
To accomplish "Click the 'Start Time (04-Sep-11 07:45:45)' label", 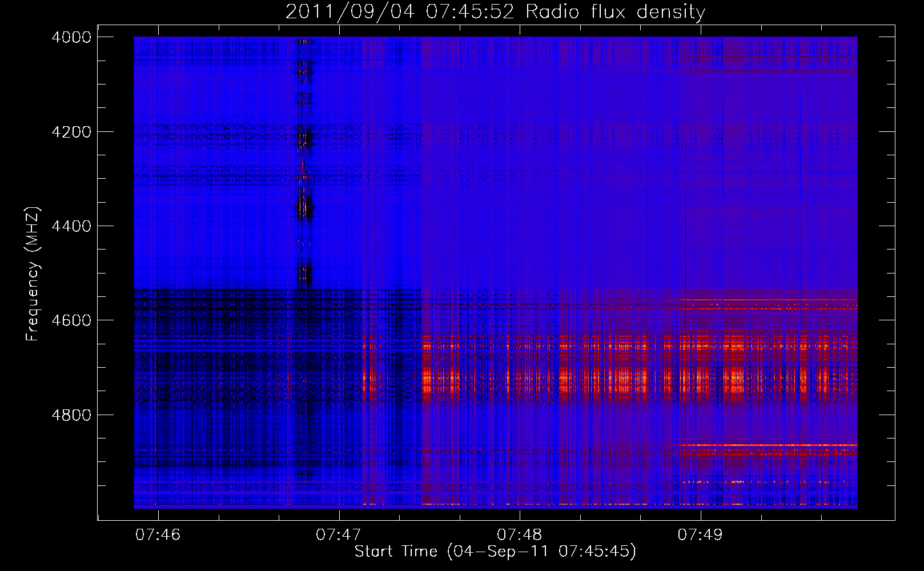I will click(495, 552).
